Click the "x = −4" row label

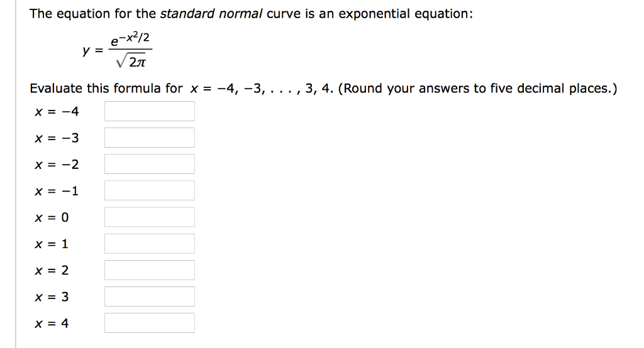[57, 112]
